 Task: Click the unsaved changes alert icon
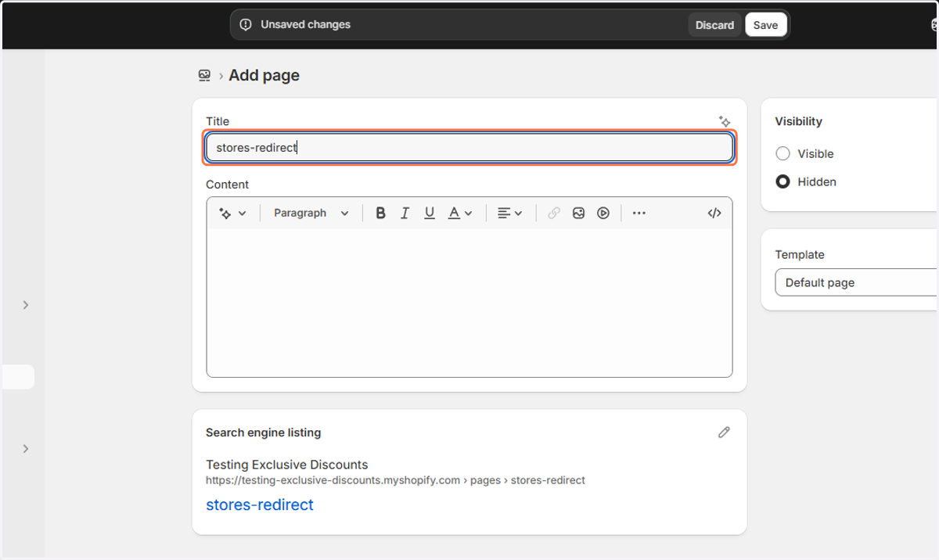tap(246, 24)
